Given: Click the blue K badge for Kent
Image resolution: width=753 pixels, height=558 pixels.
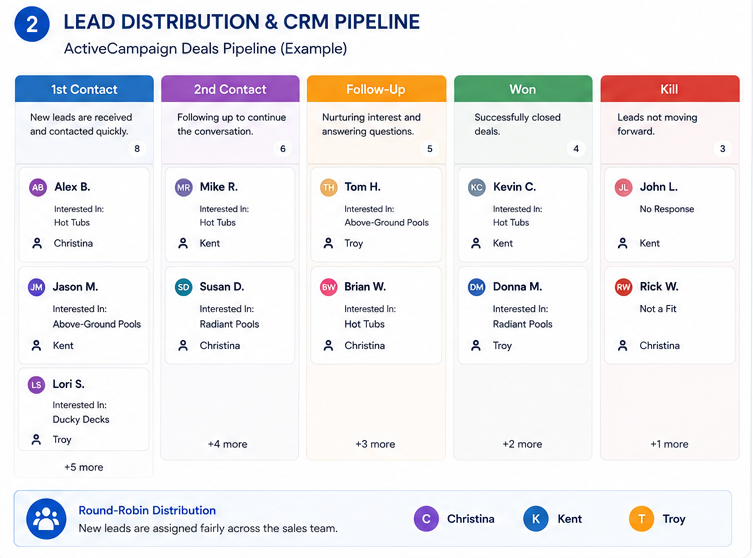Looking at the screenshot, I should [x=535, y=519].
